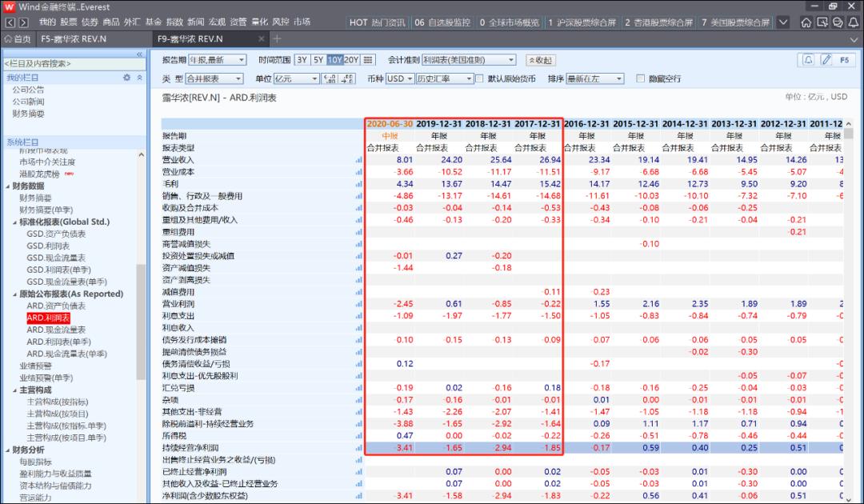Screen dimensions: 864x504
Task: Click the first unit conversion icon after 亿元
Action: pos(330,78)
